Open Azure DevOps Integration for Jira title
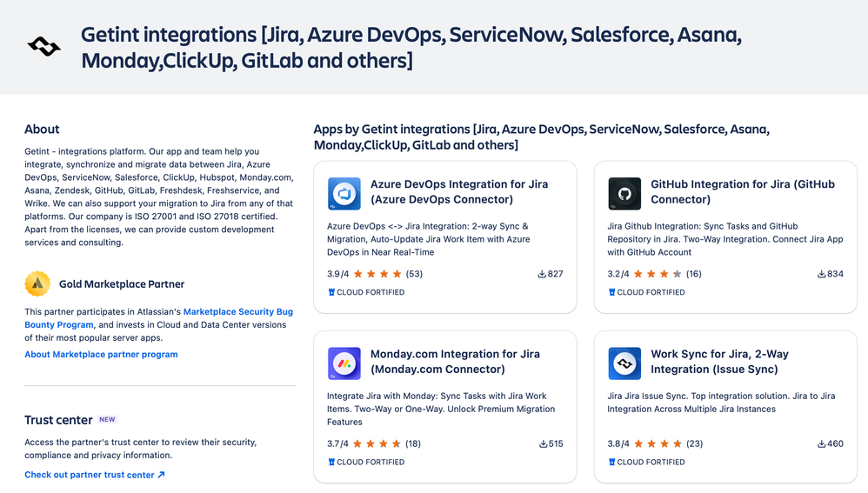The width and height of the screenshot is (868, 493). click(x=459, y=191)
